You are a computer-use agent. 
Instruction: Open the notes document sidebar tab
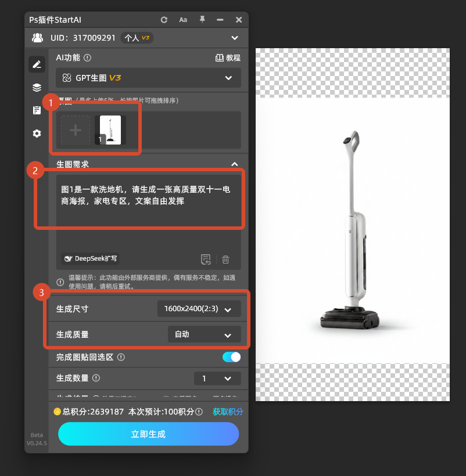pos(37,110)
